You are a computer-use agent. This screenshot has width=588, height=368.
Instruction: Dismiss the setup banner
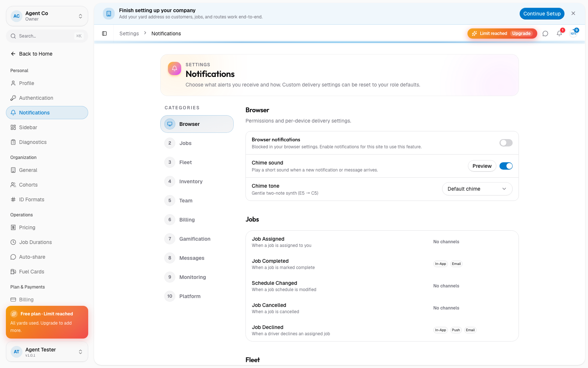(x=573, y=13)
